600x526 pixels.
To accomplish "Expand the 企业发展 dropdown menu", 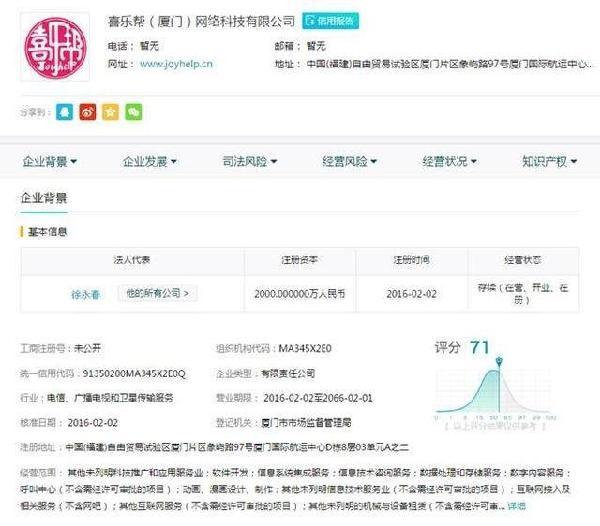I will click(149, 161).
